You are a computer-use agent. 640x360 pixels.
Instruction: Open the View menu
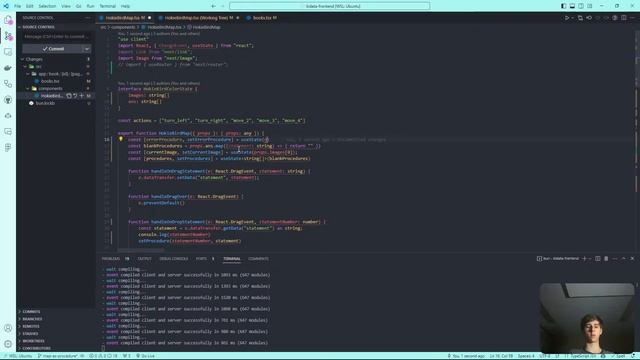(x=66, y=6)
